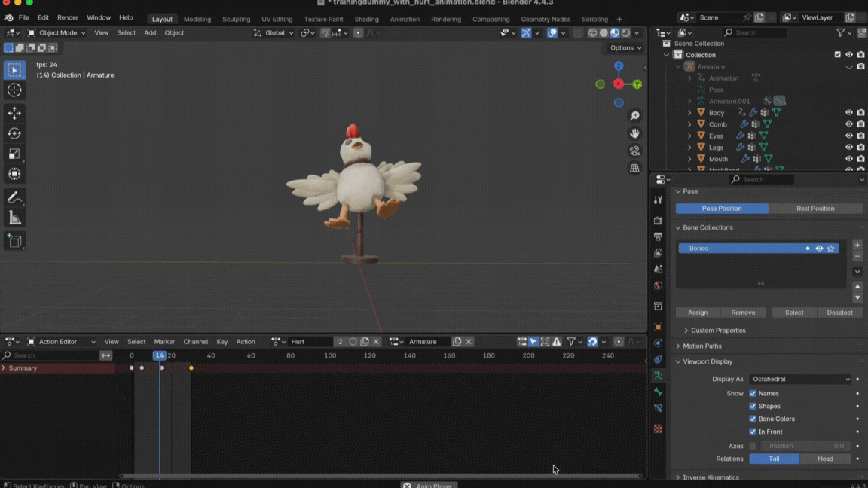The height and width of the screenshot is (488, 868).
Task: Open the Output properties tab
Action: click(x=659, y=236)
